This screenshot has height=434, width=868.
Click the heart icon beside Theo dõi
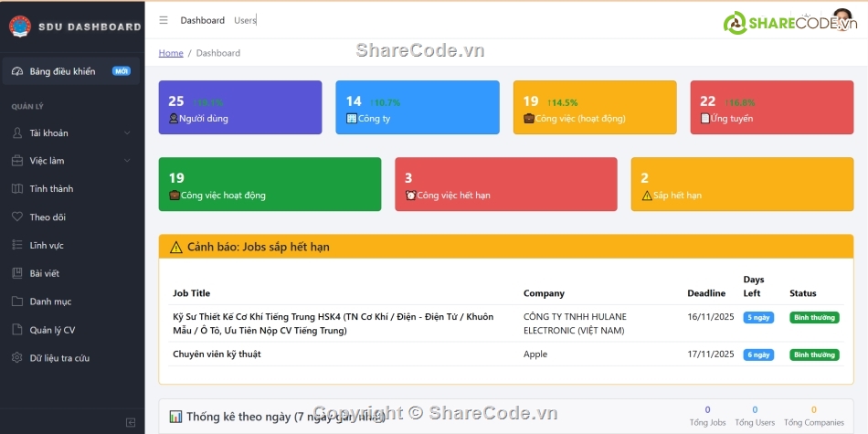click(x=17, y=217)
